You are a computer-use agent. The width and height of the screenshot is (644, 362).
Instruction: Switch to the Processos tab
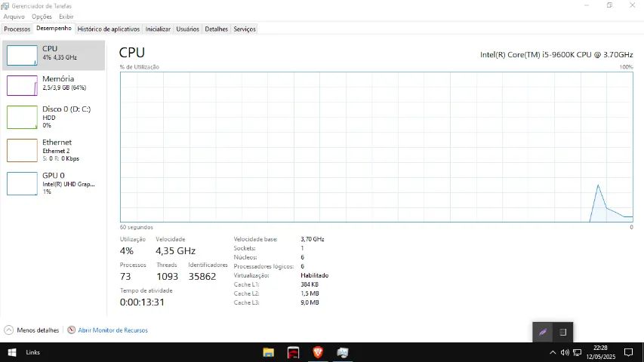pos(17,29)
